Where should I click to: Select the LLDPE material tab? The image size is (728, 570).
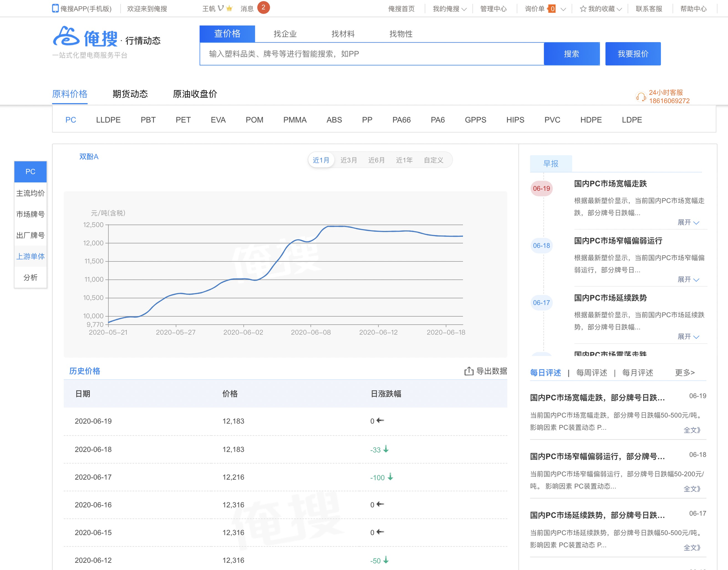[x=108, y=120]
